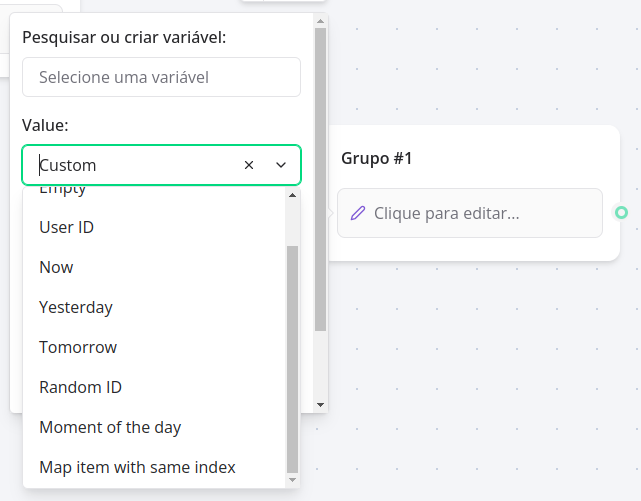
Task: Click the Value label
Action: (45, 125)
